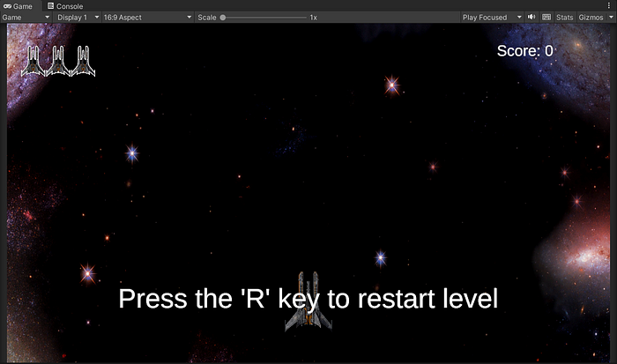Viewport: 617px width, 364px height.
Task: Open the Display 1 dropdown
Action: [78, 18]
